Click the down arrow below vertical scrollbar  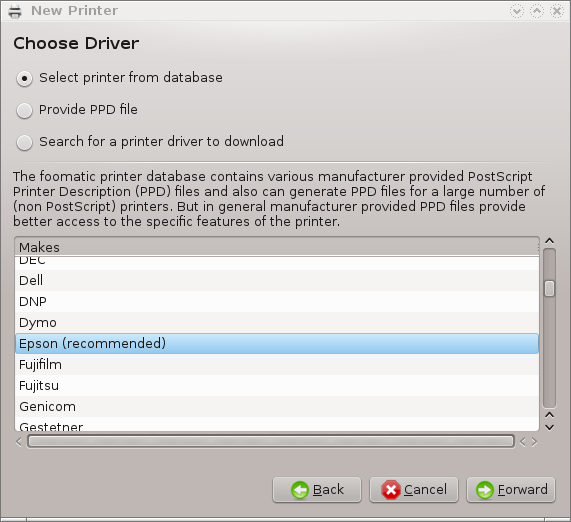tap(550, 427)
